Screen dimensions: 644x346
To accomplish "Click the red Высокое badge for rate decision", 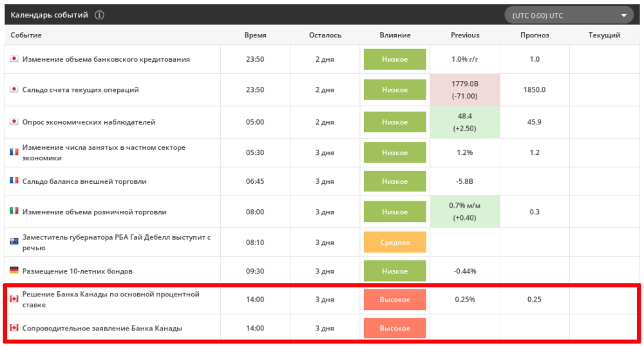I will click(x=395, y=300).
